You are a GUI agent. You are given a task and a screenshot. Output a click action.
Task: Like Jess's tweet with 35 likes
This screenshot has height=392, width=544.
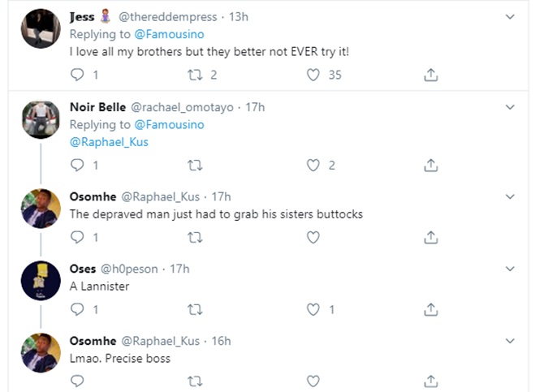(x=313, y=75)
